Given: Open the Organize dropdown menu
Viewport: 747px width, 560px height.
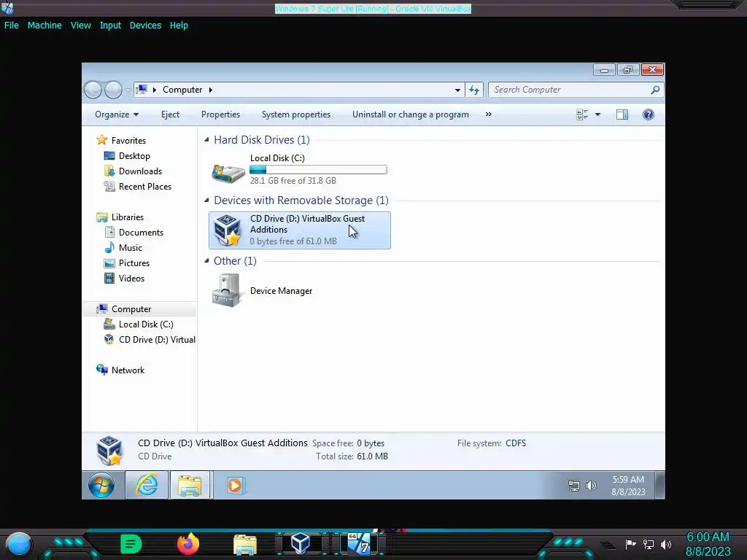Looking at the screenshot, I should point(117,114).
